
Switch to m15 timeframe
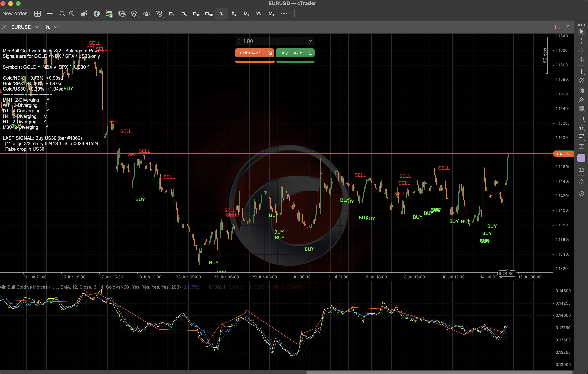pyautogui.click(x=196, y=14)
